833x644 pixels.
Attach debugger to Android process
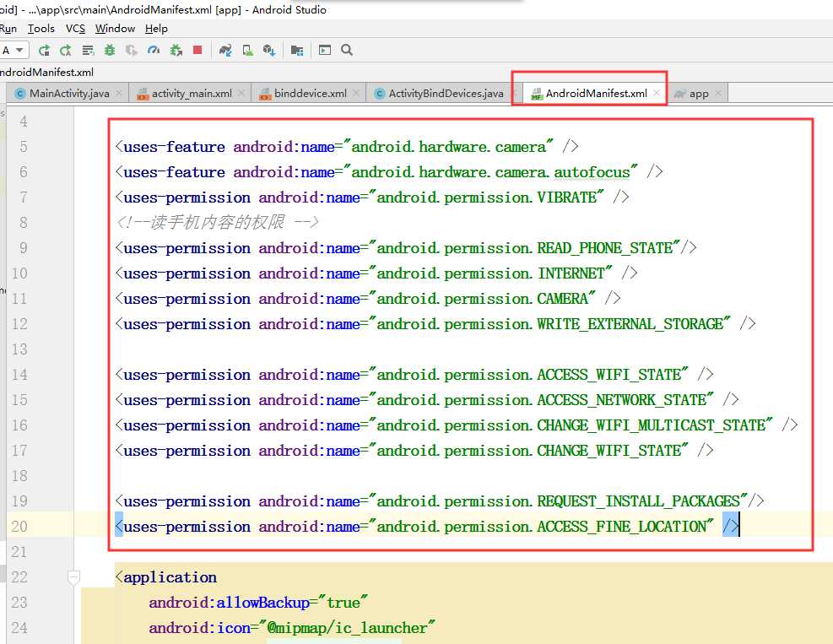176,51
